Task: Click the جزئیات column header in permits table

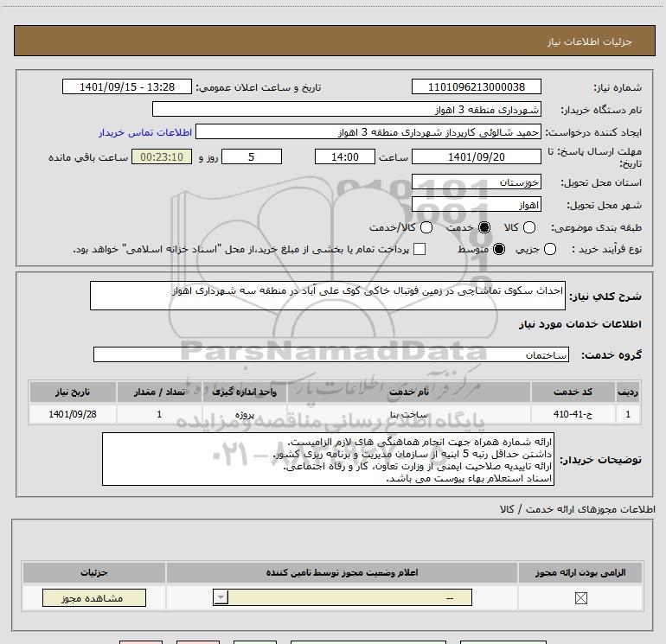Action: click(x=94, y=572)
